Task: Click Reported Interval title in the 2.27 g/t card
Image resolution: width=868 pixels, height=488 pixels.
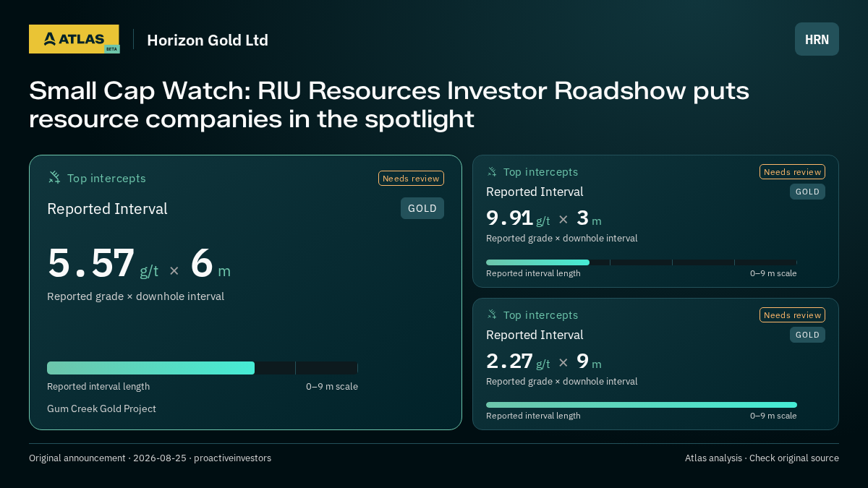Action: tap(535, 335)
